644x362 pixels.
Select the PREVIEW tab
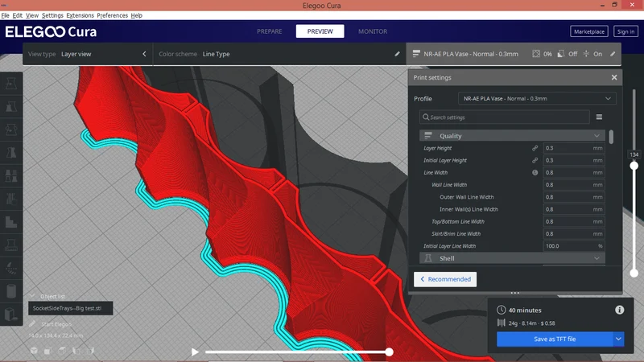320,31
